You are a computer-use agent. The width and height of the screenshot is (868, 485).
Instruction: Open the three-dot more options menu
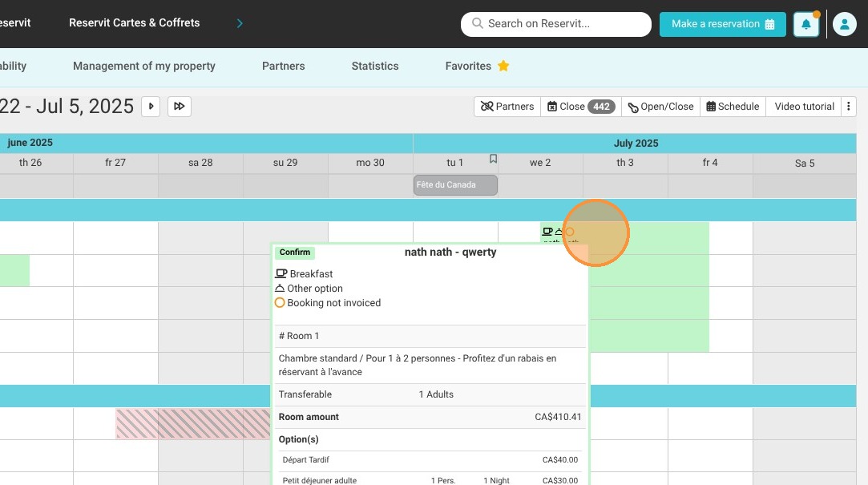[x=848, y=107]
